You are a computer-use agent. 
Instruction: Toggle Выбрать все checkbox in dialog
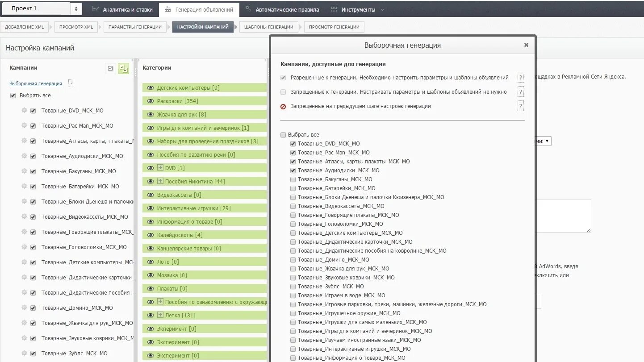[x=283, y=135]
